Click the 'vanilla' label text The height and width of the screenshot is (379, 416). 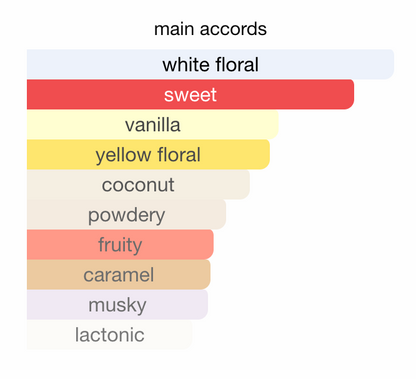click(x=153, y=125)
